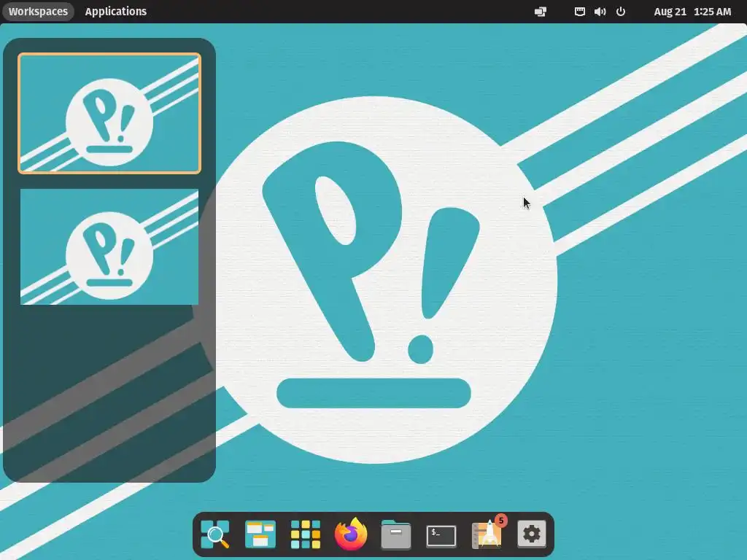Launch Firefox from the dock
The width and height of the screenshot is (747, 560).
point(351,534)
